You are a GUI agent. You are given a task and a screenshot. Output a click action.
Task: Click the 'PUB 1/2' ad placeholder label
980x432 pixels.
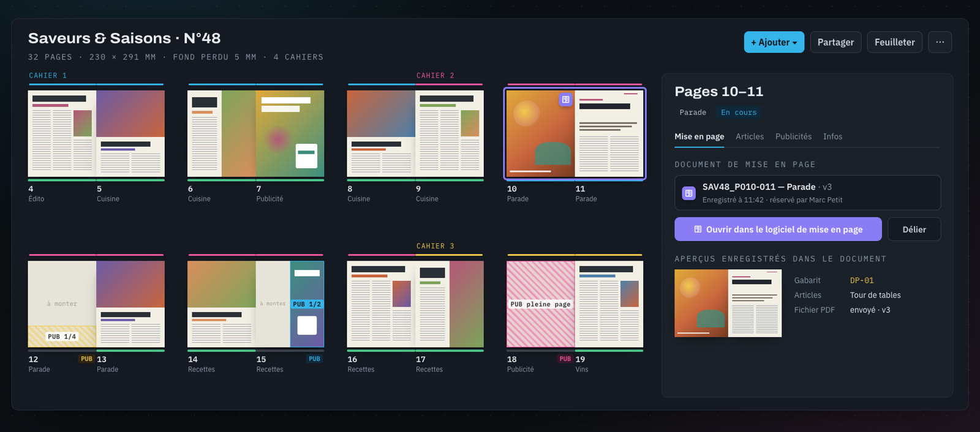[x=307, y=304]
